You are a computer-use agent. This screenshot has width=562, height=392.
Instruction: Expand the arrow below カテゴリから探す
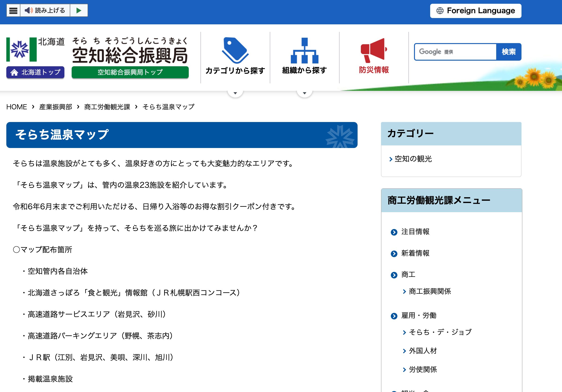pyautogui.click(x=236, y=93)
